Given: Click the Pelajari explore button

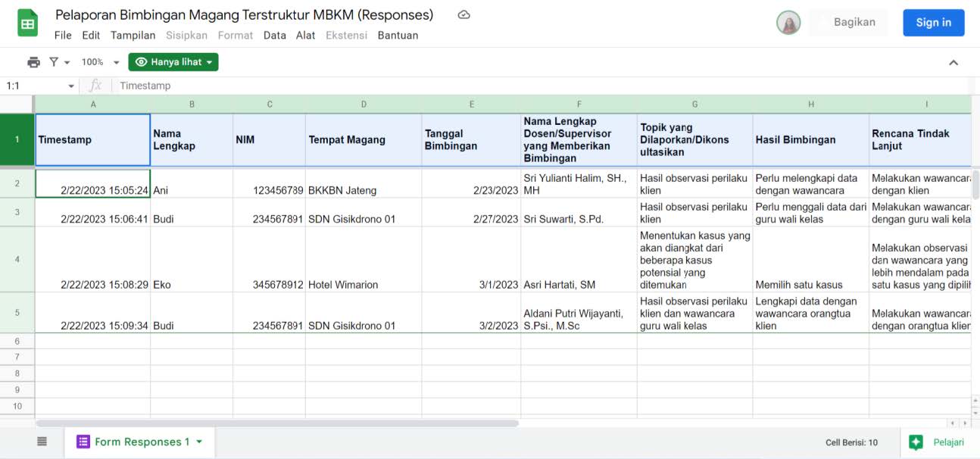Looking at the screenshot, I should click(937, 442).
